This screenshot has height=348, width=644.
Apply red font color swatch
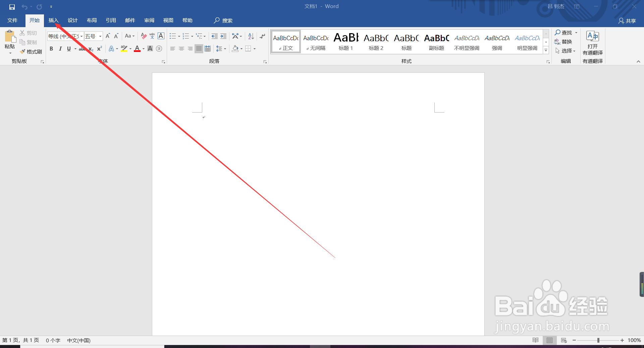137,49
